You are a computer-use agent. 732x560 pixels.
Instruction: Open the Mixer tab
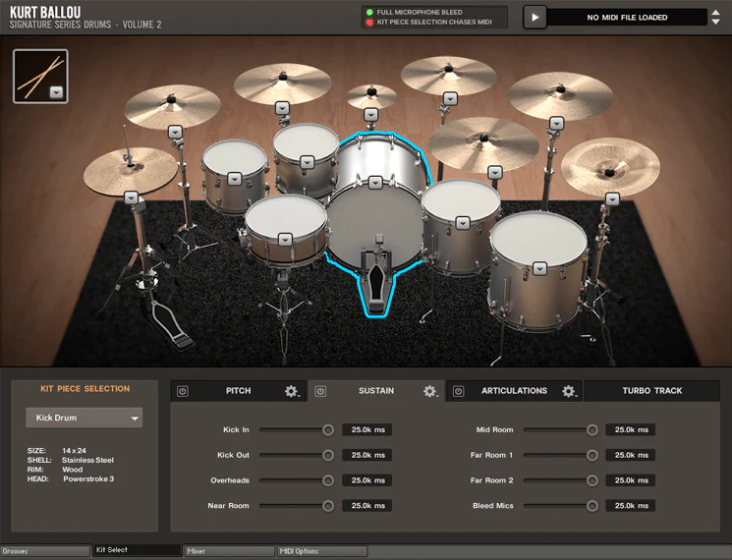[x=229, y=551]
